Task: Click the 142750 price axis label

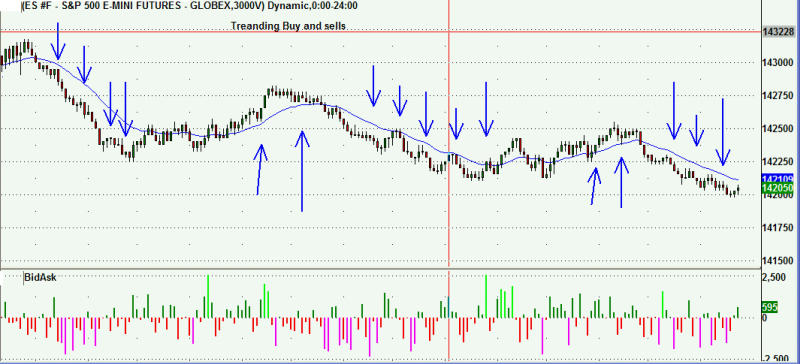Action: click(x=778, y=95)
